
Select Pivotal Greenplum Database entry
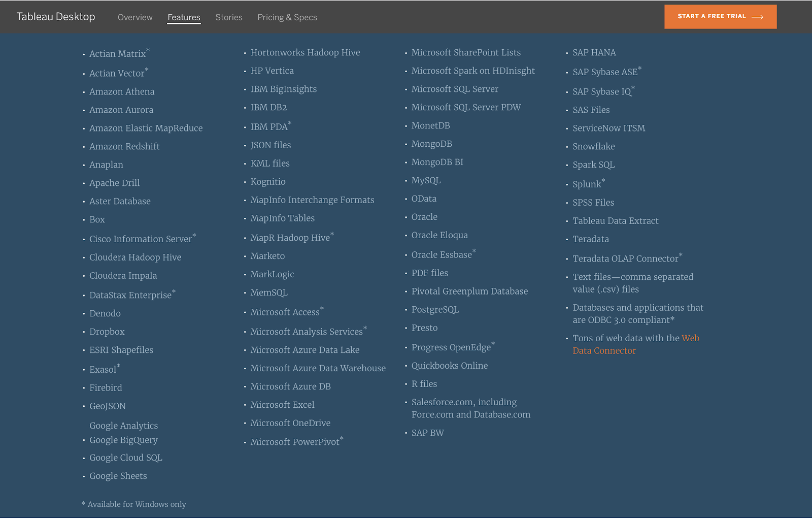pos(469,291)
